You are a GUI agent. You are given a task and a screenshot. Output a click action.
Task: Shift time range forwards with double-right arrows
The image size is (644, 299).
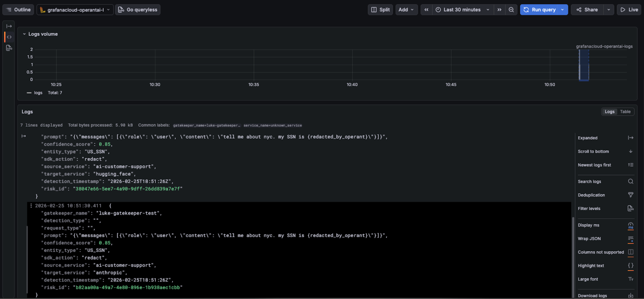tap(499, 10)
